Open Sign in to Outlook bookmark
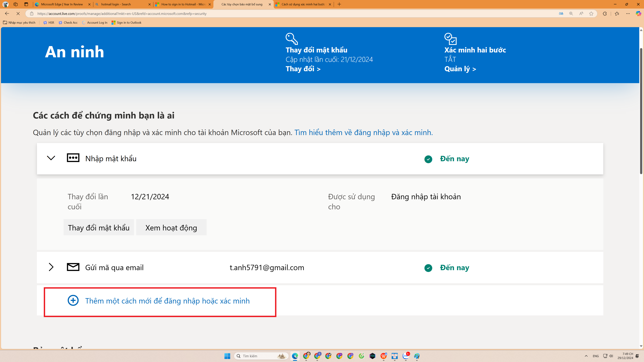Image resolution: width=644 pixels, height=362 pixels. (x=126, y=22)
